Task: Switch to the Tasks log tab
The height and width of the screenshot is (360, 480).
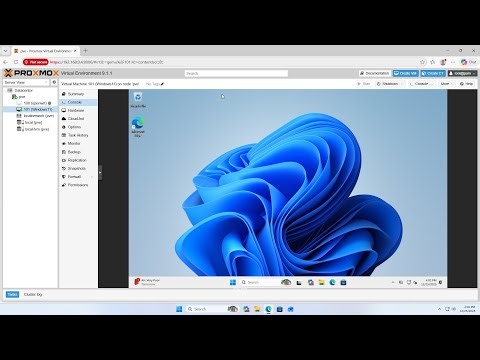Action: [x=12, y=294]
